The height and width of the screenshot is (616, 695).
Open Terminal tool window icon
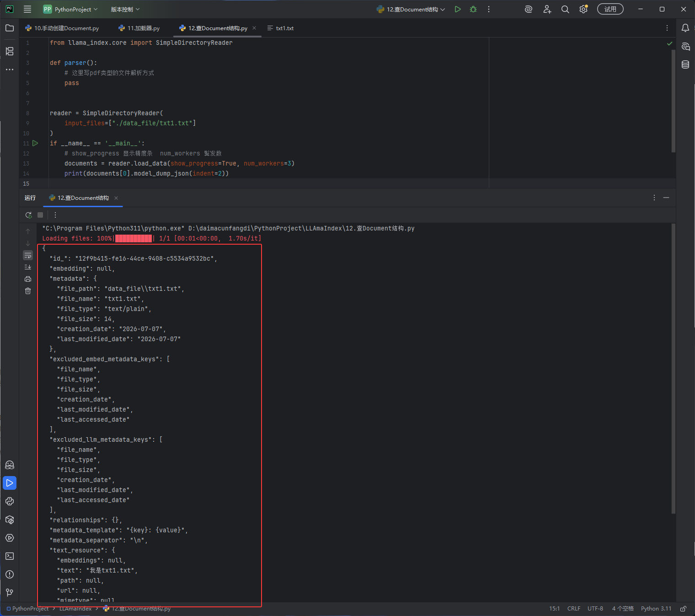[x=10, y=556]
